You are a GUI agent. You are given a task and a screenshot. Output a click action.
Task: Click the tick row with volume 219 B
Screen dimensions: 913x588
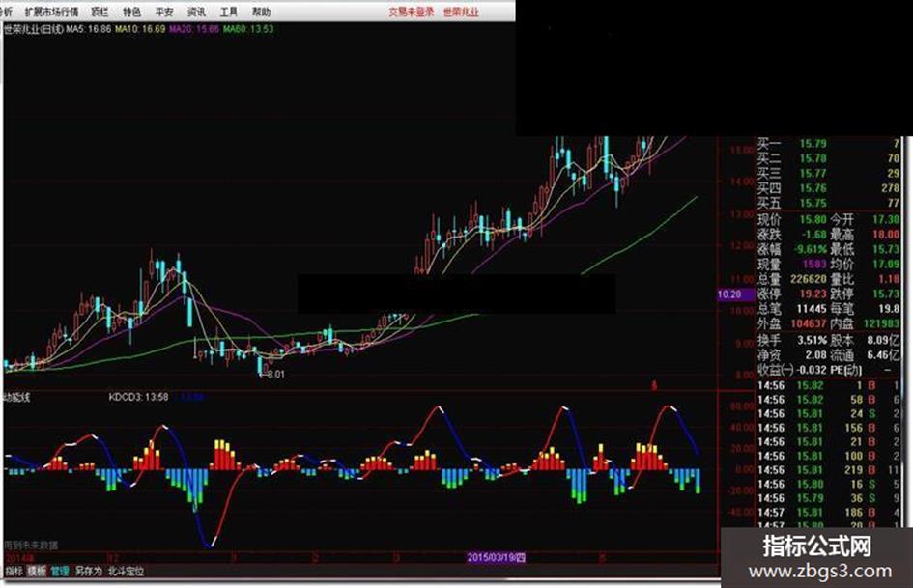[828, 470]
